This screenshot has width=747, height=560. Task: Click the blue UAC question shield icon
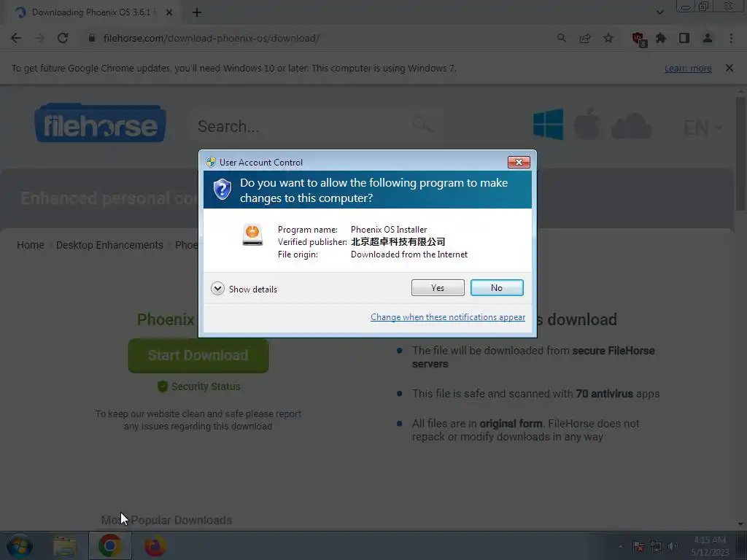(x=222, y=190)
